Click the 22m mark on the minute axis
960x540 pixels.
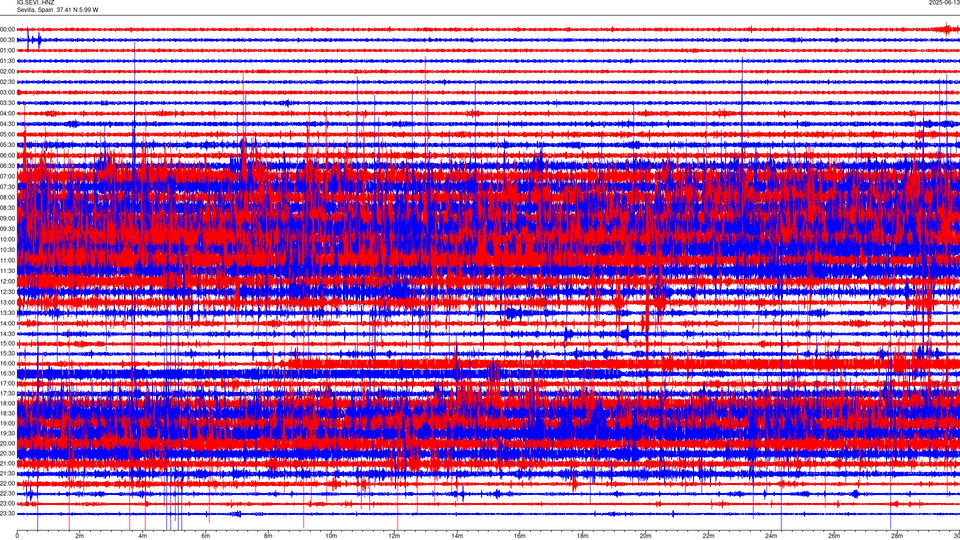click(x=708, y=536)
